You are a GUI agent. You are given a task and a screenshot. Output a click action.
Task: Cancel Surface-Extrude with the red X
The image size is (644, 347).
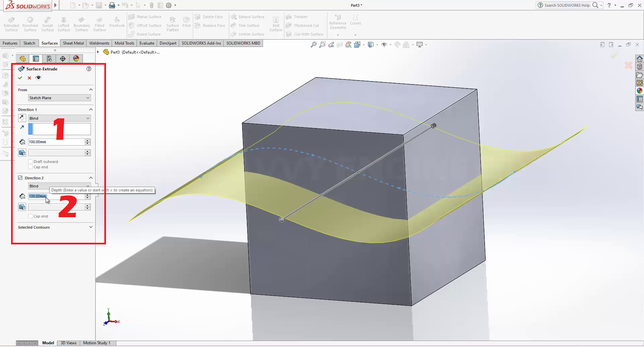coord(29,78)
